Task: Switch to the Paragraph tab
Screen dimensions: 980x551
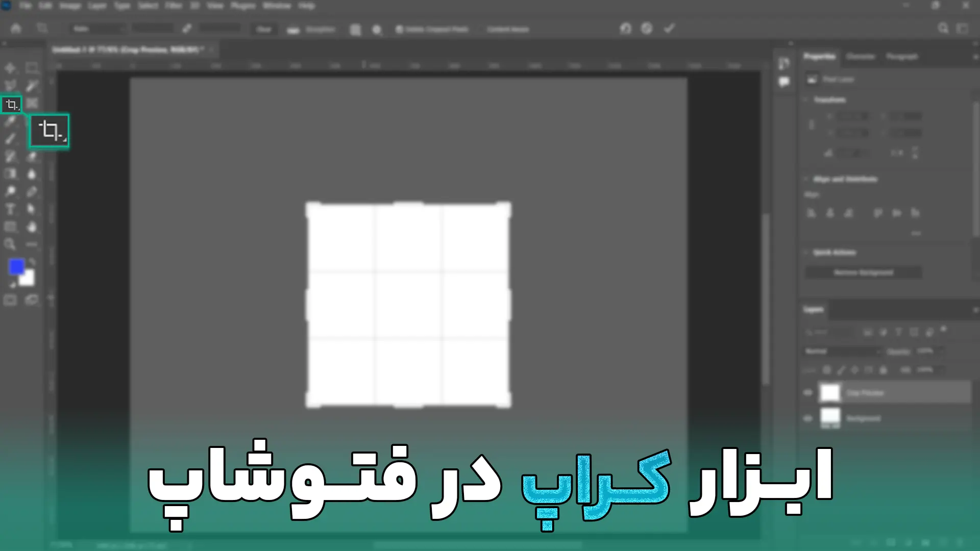Action: point(902,56)
